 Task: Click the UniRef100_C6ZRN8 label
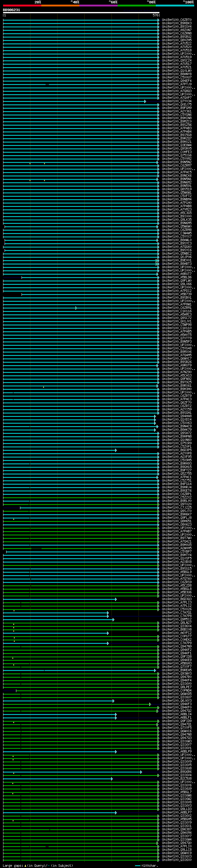(177, 33)
